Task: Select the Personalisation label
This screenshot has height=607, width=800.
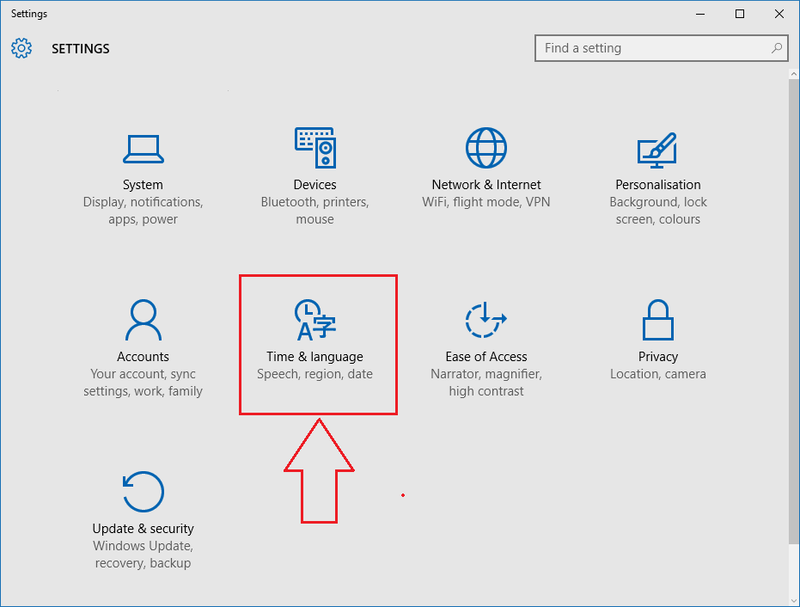Action: pos(658,185)
